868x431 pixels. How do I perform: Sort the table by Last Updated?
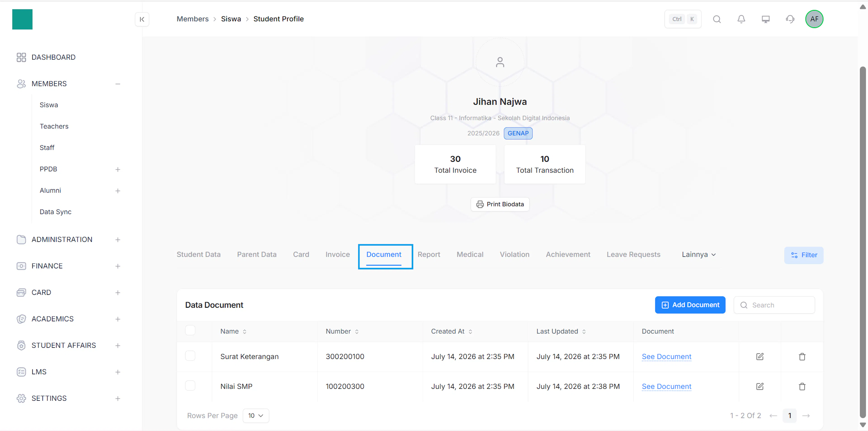(x=584, y=331)
